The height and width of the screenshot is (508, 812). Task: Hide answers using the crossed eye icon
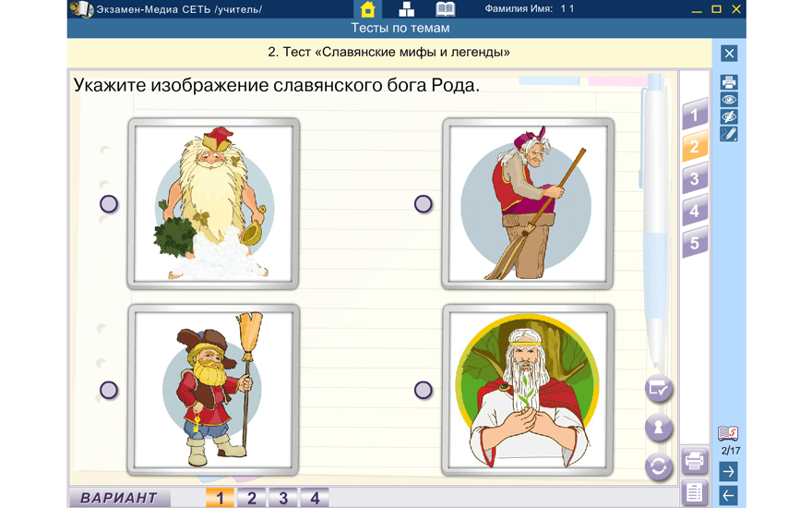pos(729,116)
